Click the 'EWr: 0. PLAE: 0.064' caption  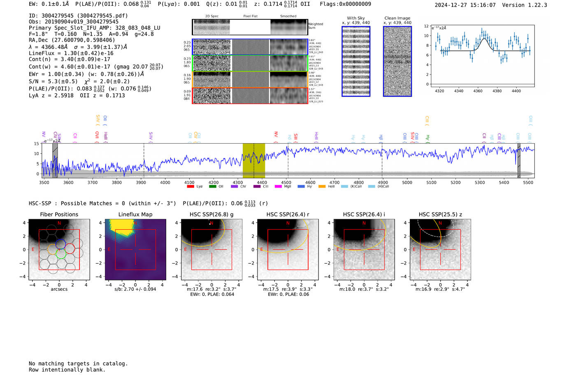coord(212,295)
